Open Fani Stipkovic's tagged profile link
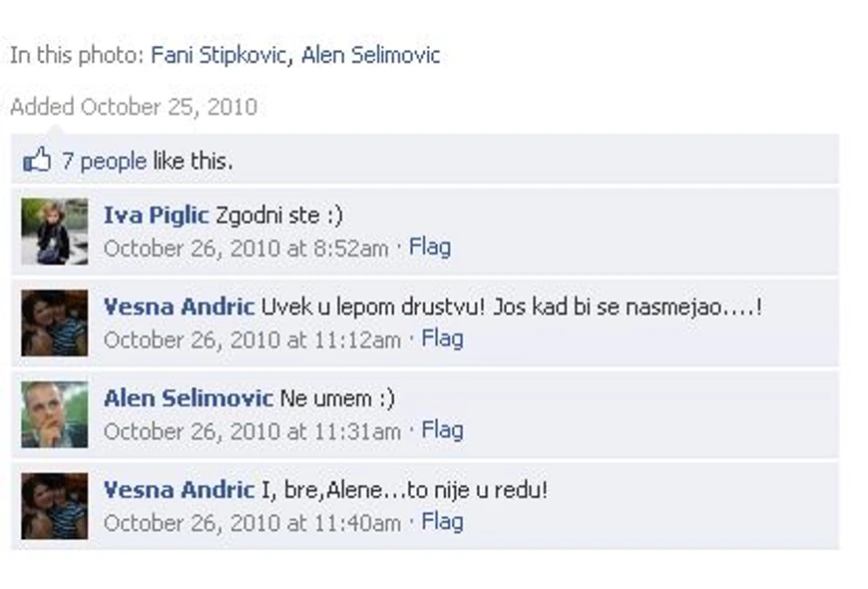The width and height of the screenshot is (868, 589). tap(219, 55)
